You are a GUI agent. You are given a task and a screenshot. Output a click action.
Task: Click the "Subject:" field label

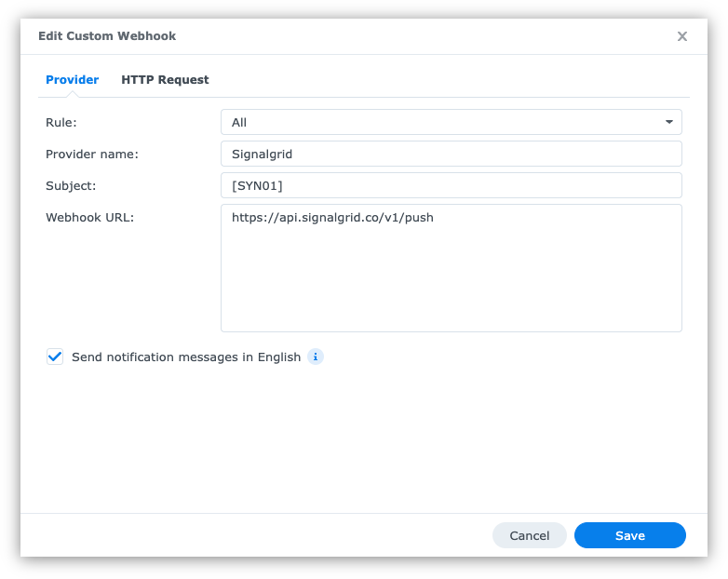coord(71,185)
